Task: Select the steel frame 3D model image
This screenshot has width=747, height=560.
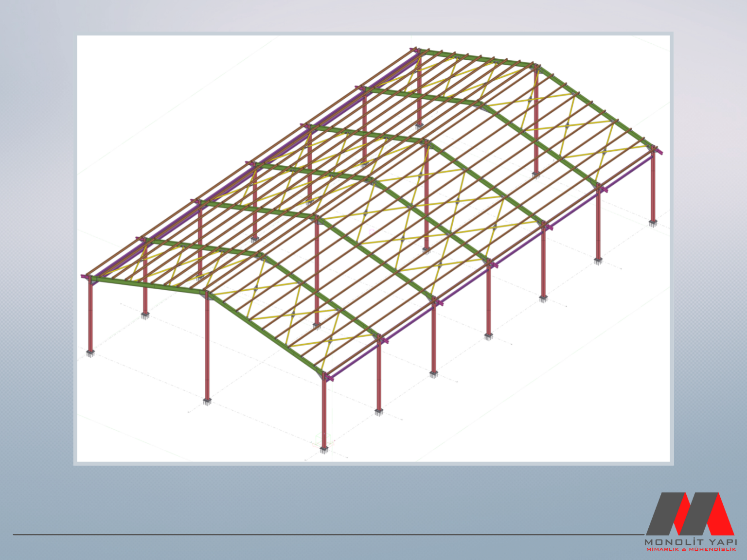Action: coord(373,248)
